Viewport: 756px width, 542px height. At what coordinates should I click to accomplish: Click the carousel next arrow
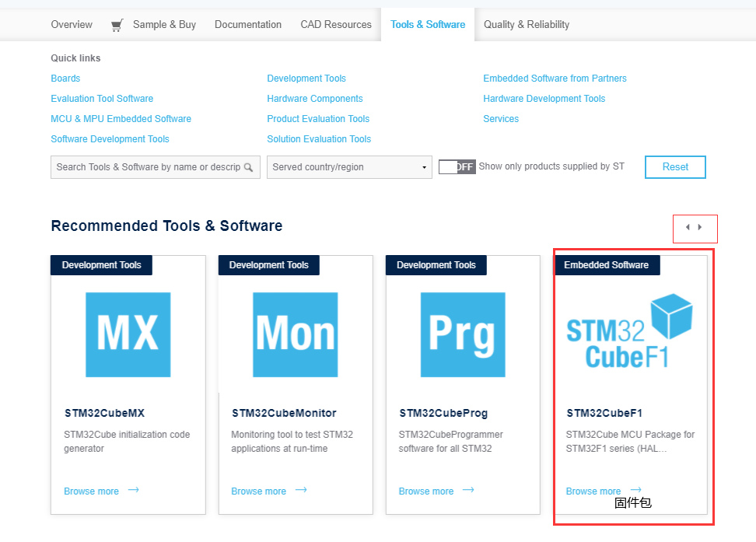(x=700, y=227)
